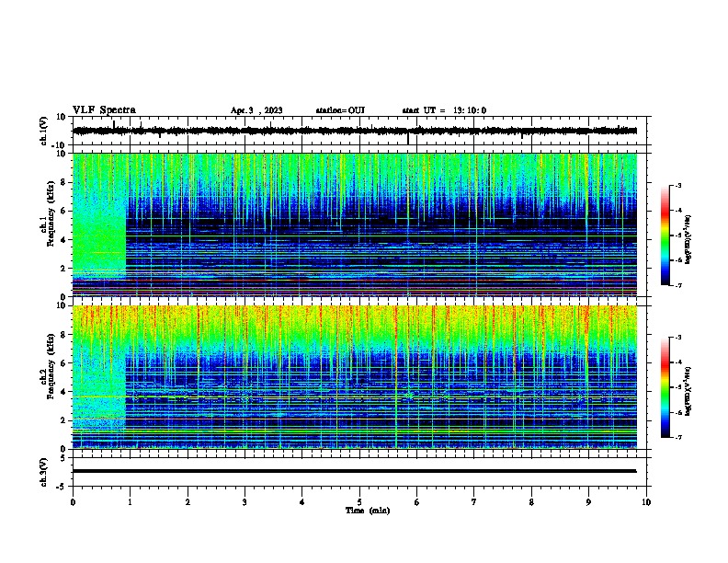The height and width of the screenshot is (563, 728).
Task: Click the time axis tick label "9"
Action: point(588,502)
